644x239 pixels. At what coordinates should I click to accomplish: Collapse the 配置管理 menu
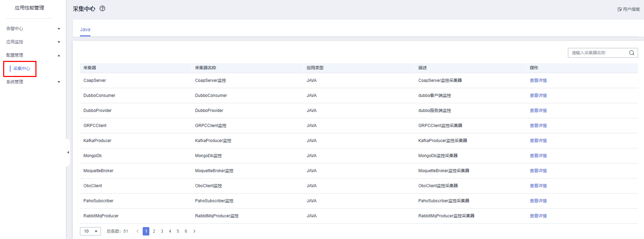[x=33, y=55]
